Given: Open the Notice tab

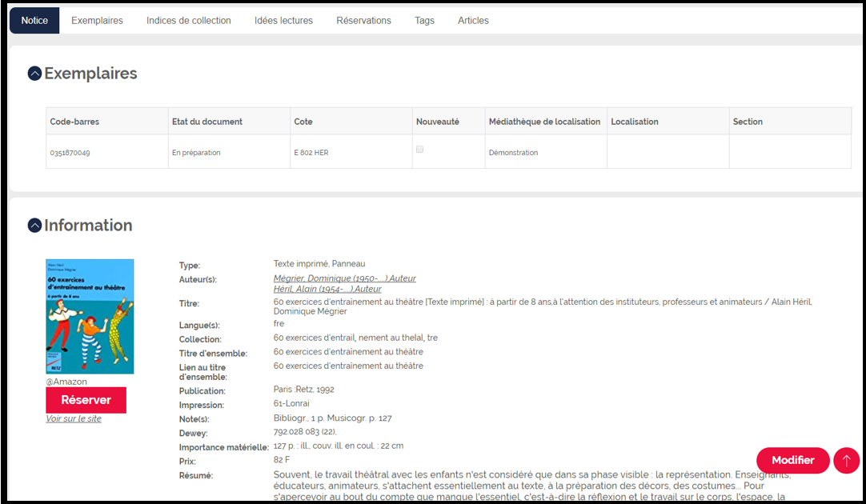Looking at the screenshot, I should [x=34, y=21].
